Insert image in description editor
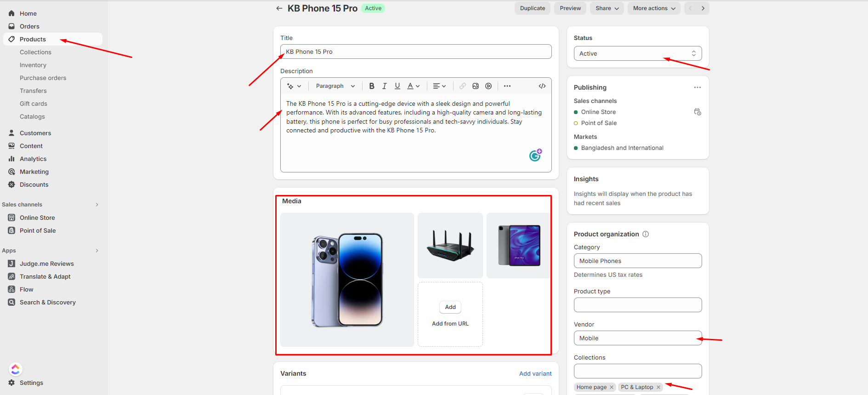Screen dimensions: 868x395 [x=476, y=86]
